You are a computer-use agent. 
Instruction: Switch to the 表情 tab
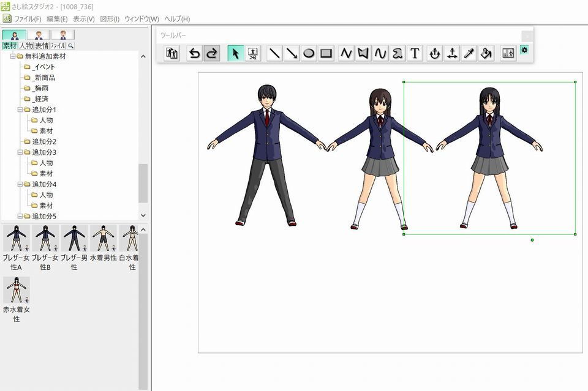point(42,45)
